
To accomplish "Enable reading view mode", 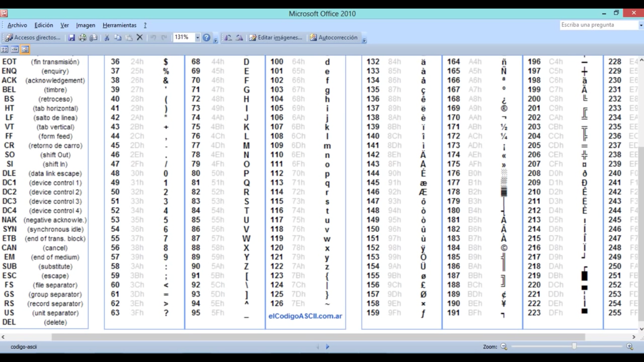I will click(15, 49).
